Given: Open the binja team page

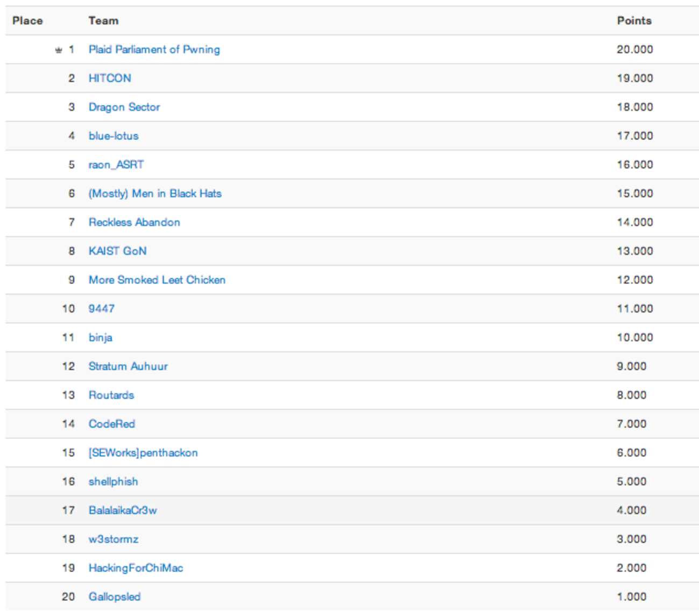Looking at the screenshot, I should pyautogui.click(x=101, y=338).
